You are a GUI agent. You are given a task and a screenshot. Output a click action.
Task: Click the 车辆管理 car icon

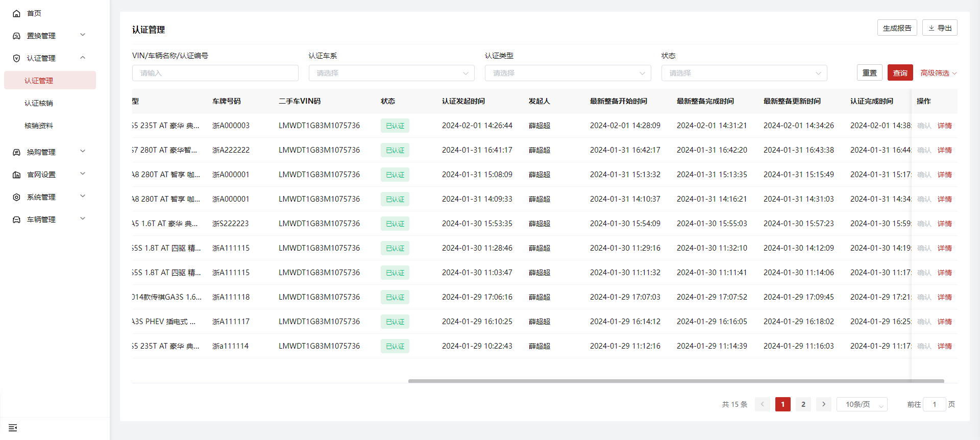(x=16, y=219)
